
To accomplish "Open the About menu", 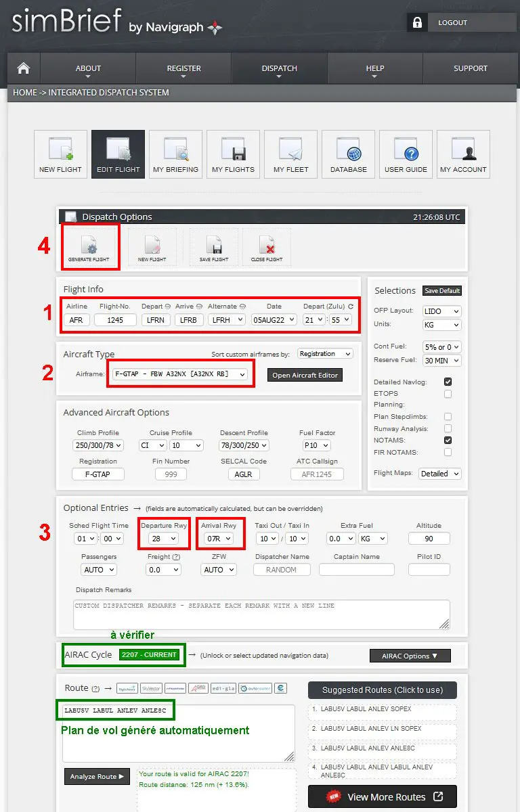I will point(88,68).
